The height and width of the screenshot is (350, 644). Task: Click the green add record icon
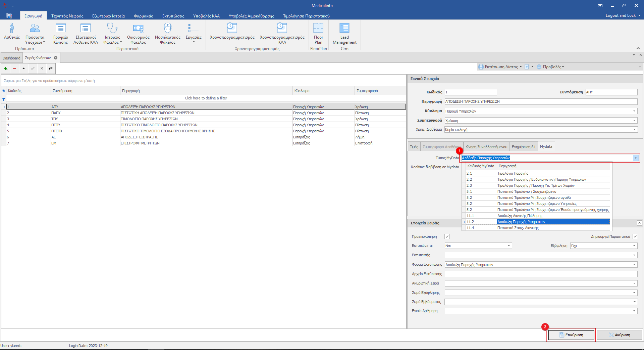[x=6, y=69]
